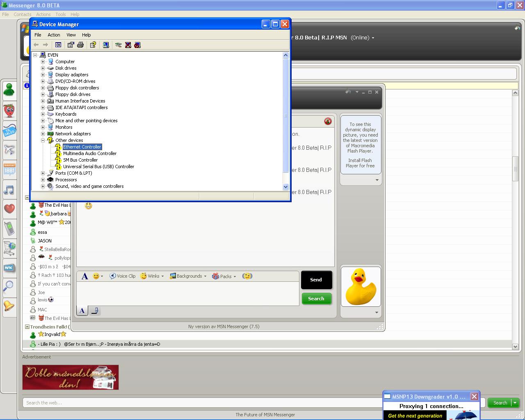Image resolution: width=525 pixels, height=420 pixels.
Task: Switch to handwriting input mode
Action: (x=95, y=311)
